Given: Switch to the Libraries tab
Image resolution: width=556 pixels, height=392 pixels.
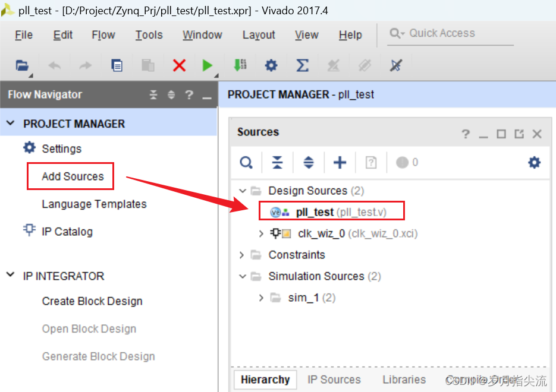Looking at the screenshot, I should click(x=404, y=380).
